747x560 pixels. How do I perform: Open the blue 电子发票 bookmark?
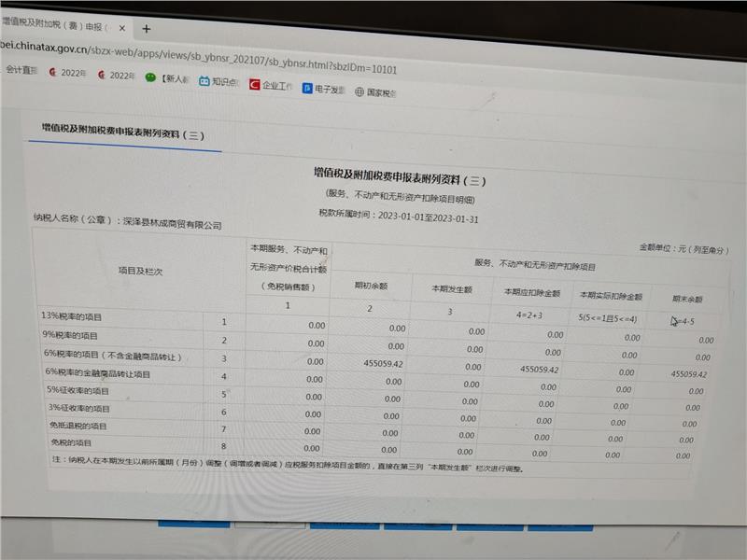pyautogui.click(x=323, y=90)
